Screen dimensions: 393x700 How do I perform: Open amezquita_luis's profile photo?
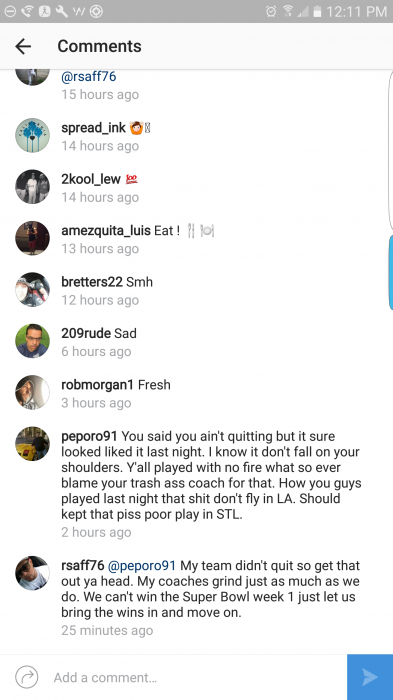(32, 238)
